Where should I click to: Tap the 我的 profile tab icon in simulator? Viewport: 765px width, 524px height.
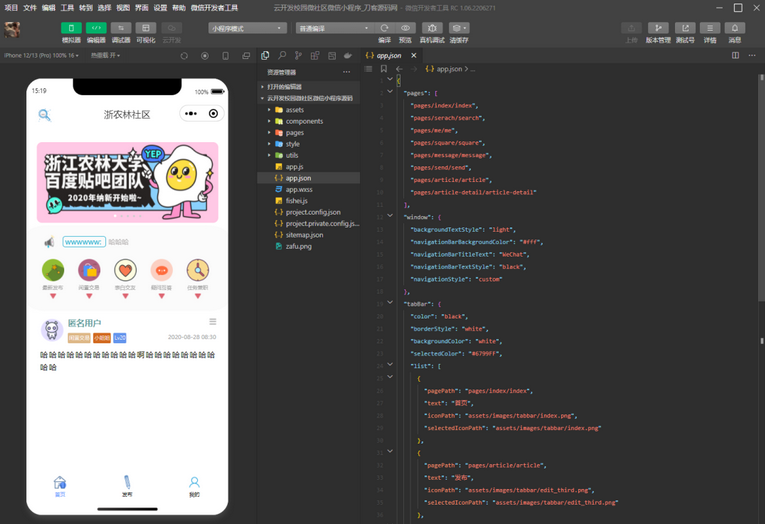point(194,482)
